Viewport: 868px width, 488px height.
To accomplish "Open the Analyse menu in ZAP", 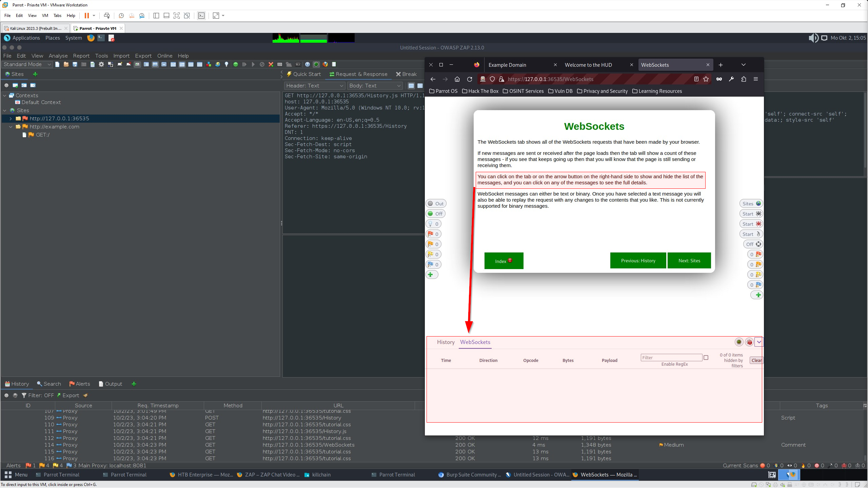I will pyautogui.click(x=58, y=56).
